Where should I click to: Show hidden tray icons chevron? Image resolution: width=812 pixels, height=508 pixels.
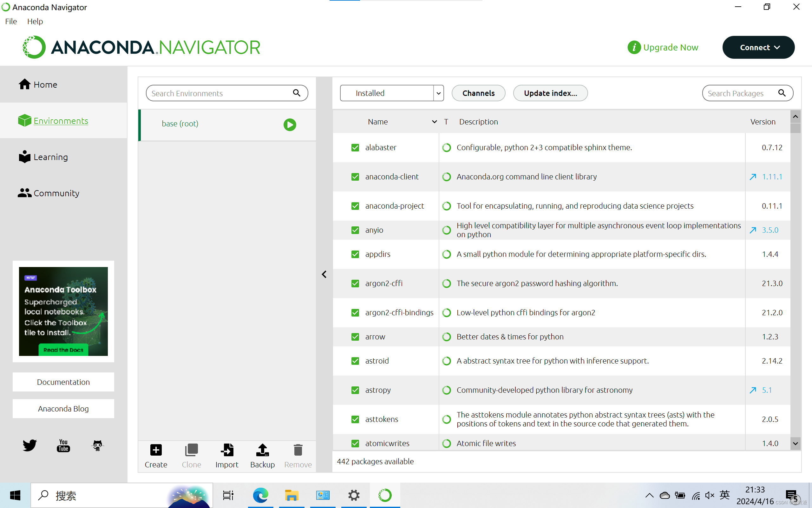coord(649,495)
